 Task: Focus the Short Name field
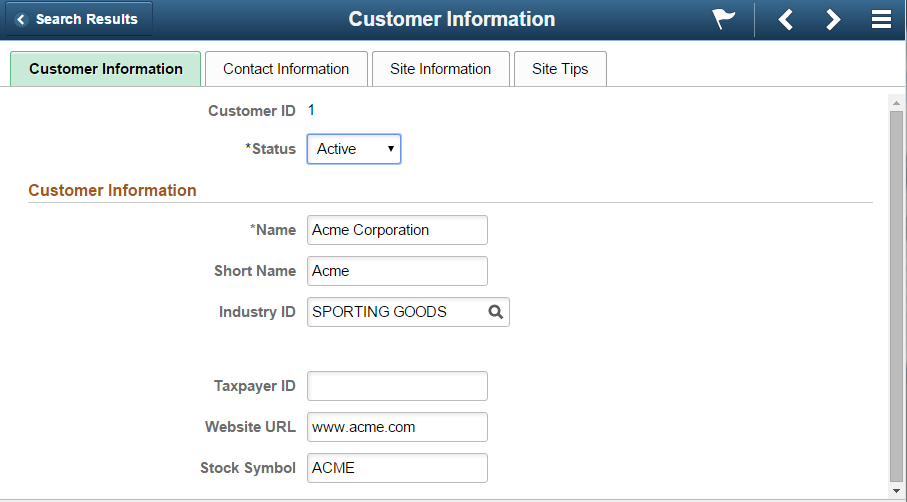click(x=397, y=271)
